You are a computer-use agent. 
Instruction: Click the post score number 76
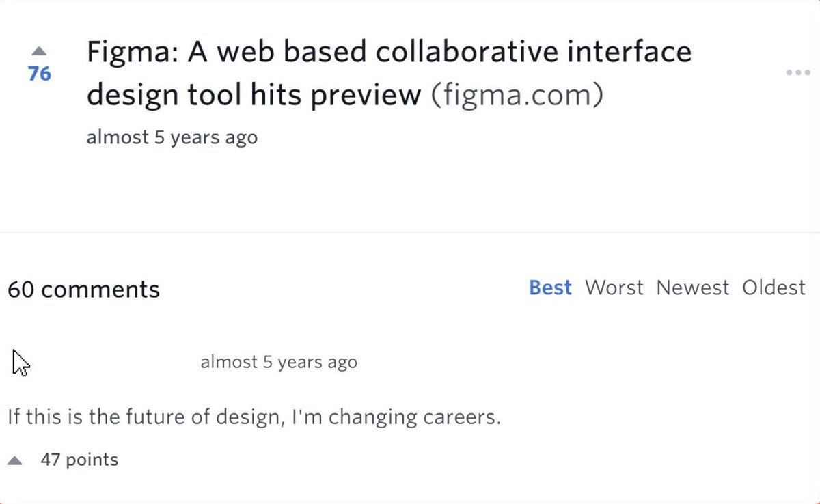coord(40,74)
